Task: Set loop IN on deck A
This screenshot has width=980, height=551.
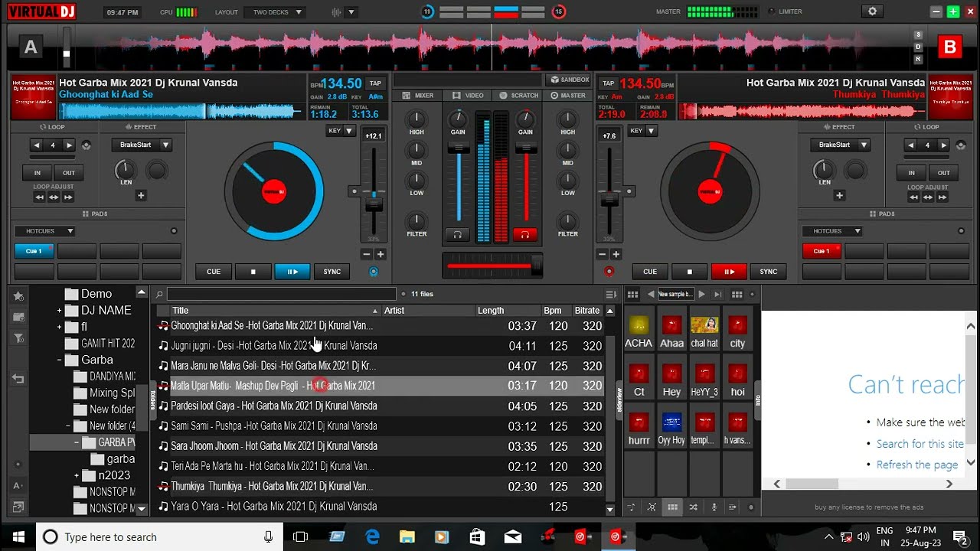Action: click(37, 173)
